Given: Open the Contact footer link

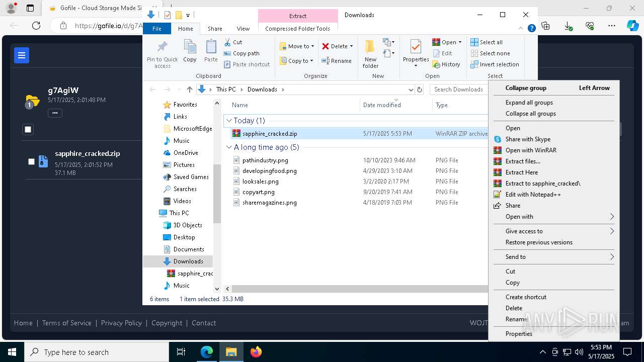Looking at the screenshot, I should 204,323.
